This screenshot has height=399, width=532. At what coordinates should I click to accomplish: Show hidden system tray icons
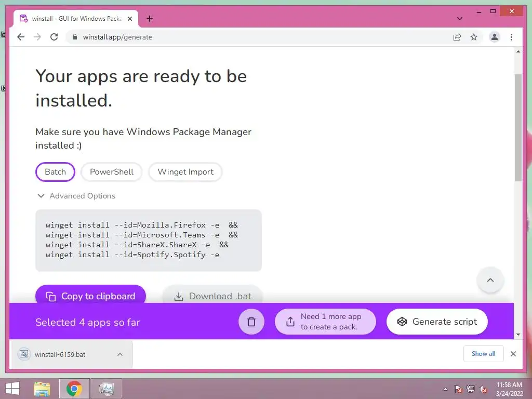[445, 389]
